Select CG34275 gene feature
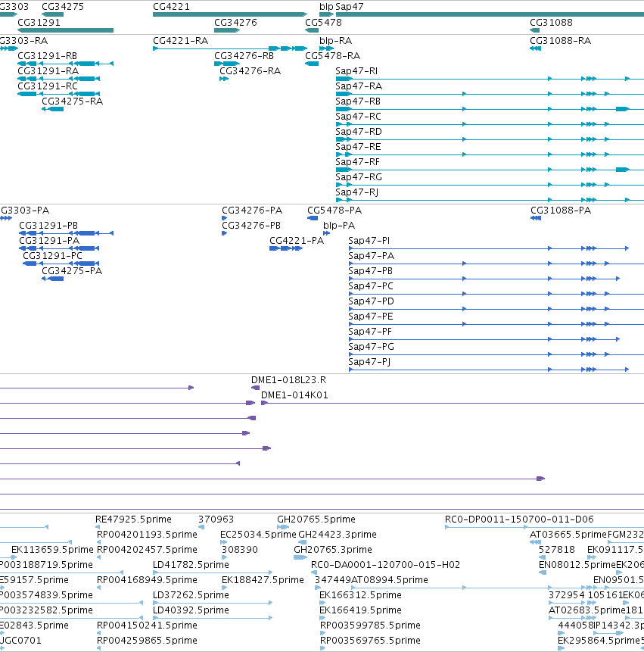Viewport: 644px width, 652px height. tap(52, 14)
